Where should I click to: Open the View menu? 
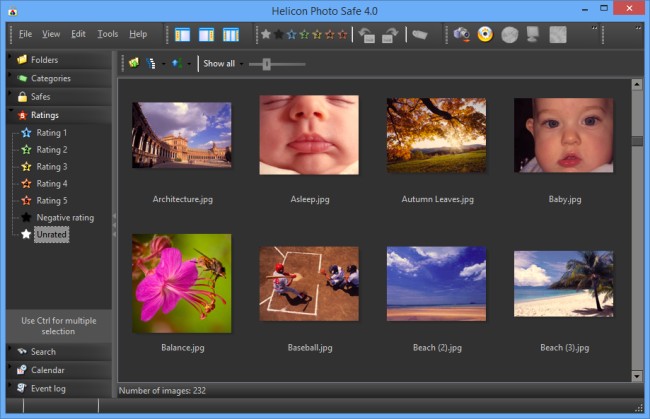[x=51, y=34]
